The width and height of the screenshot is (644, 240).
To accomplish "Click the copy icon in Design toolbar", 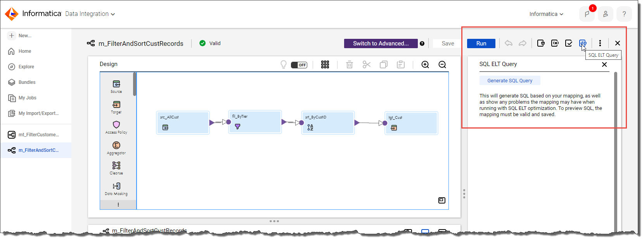I will (x=384, y=64).
